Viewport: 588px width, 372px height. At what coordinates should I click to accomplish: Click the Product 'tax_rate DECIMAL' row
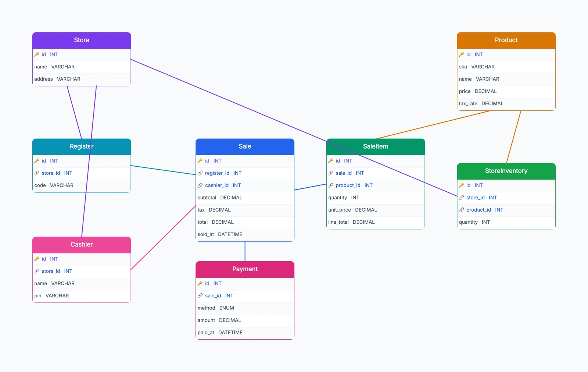[506, 104]
